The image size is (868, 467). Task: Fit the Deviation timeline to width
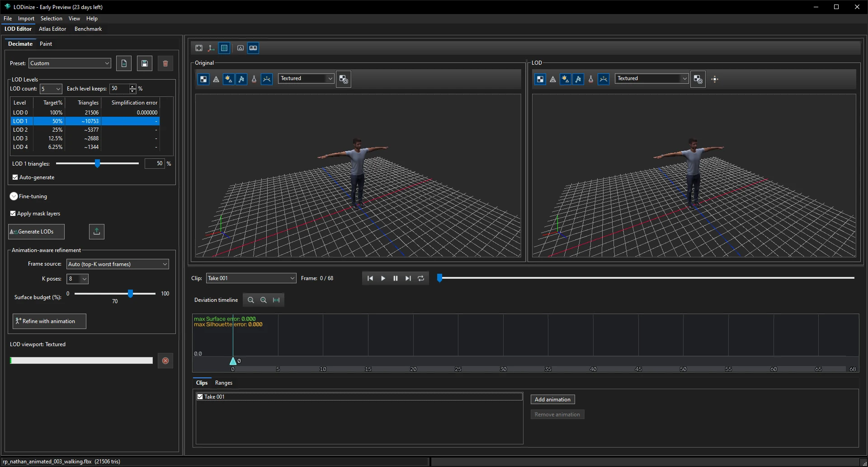(x=276, y=300)
